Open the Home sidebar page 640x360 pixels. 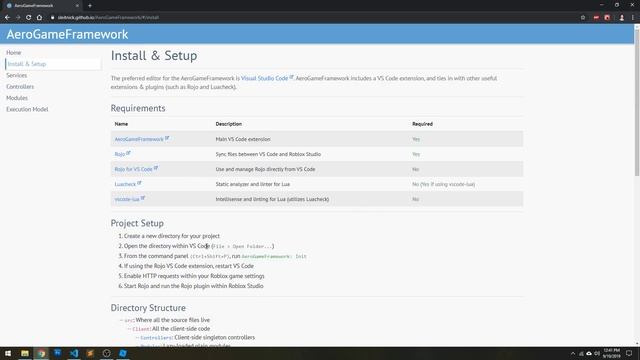pyautogui.click(x=13, y=53)
